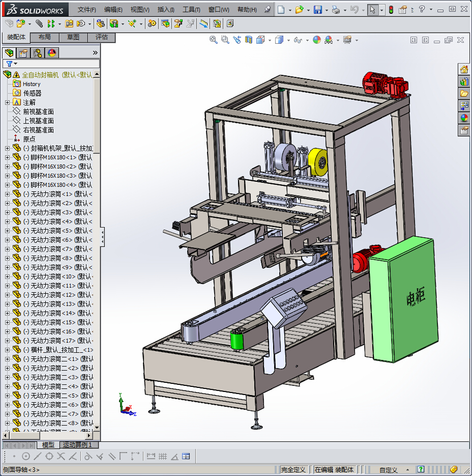Open the Design Library task pane icon
Viewport: 472px width, 476px height.
tap(464, 81)
